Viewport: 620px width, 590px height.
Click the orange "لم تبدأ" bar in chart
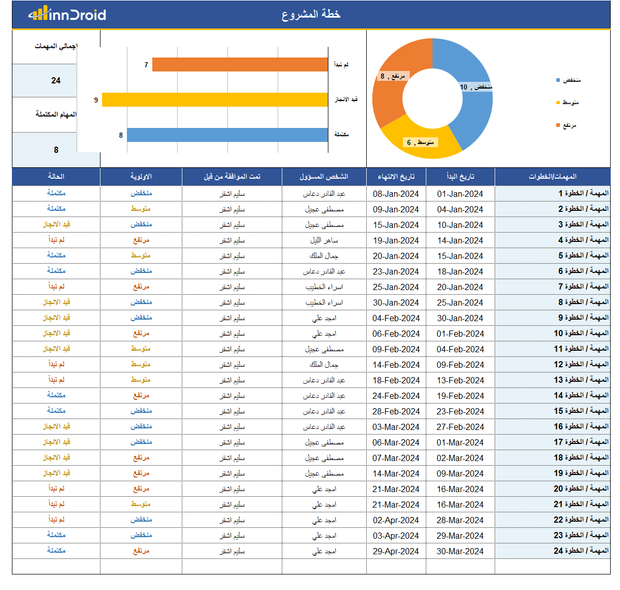tap(240, 64)
